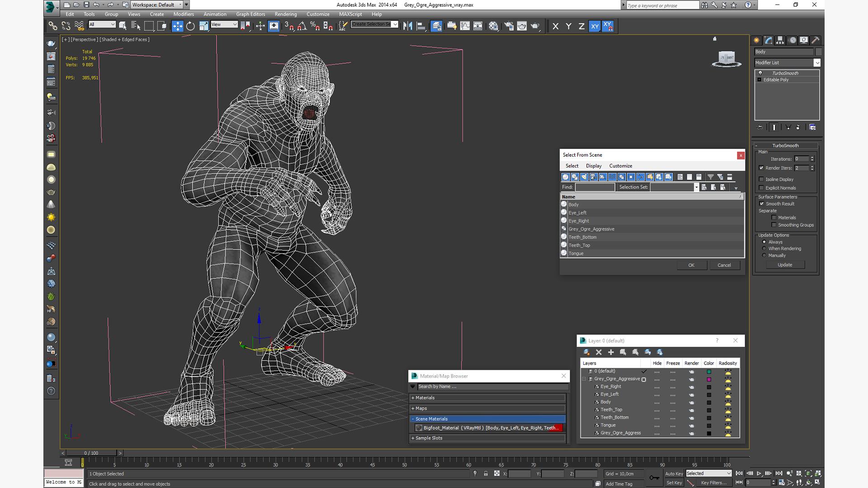
Task: Uncheck the Smooth Result checkbox
Action: pos(762,204)
